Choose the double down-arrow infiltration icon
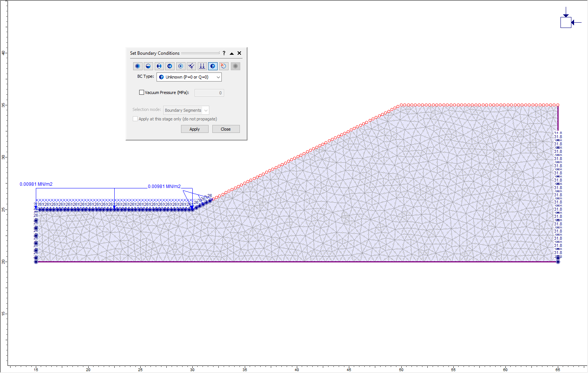The height and width of the screenshot is (373, 588). tap(202, 66)
